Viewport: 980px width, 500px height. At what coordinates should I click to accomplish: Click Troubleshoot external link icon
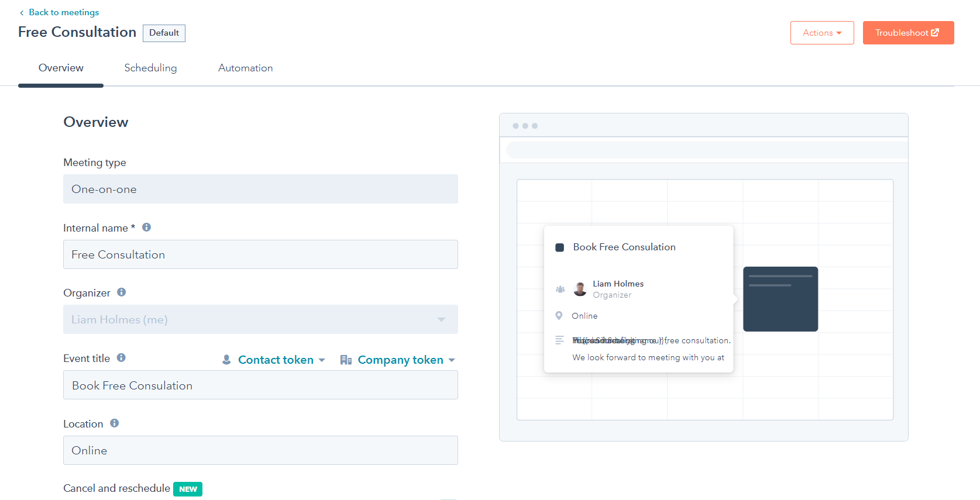pyautogui.click(x=935, y=33)
